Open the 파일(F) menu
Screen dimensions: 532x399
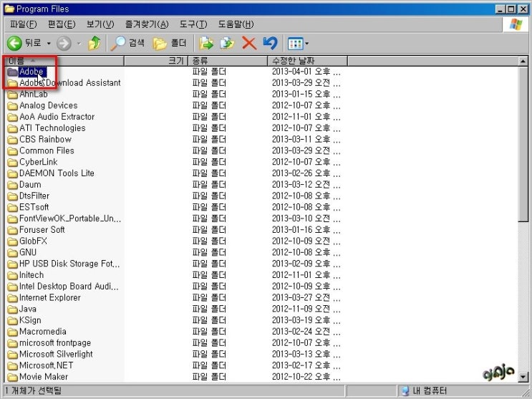23,24
